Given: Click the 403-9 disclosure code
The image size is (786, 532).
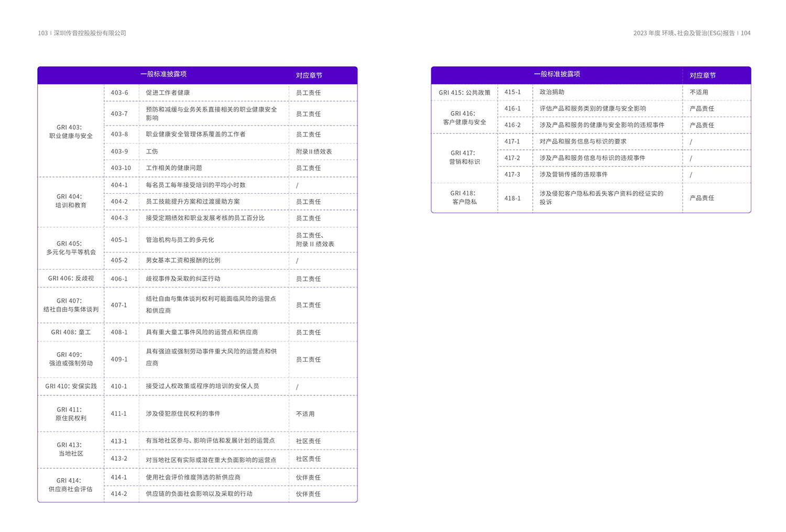Looking at the screenshot, I should [119, 151].
